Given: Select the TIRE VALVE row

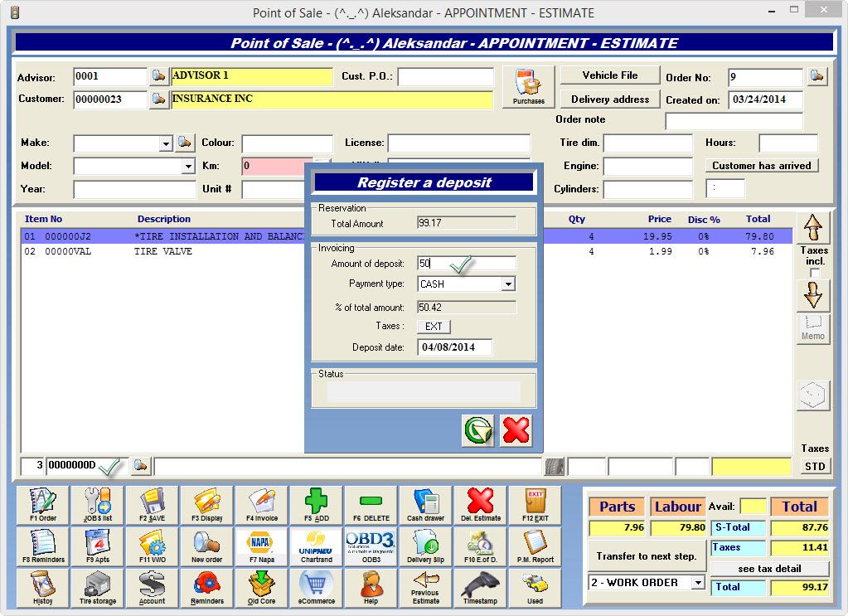Looking at the screenshot, I should tap(407, 251).
